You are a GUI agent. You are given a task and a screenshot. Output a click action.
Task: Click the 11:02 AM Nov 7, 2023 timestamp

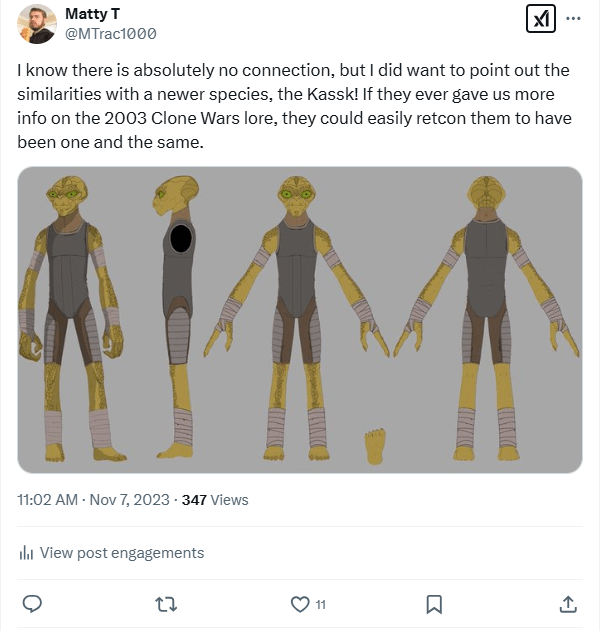point(95,499)
